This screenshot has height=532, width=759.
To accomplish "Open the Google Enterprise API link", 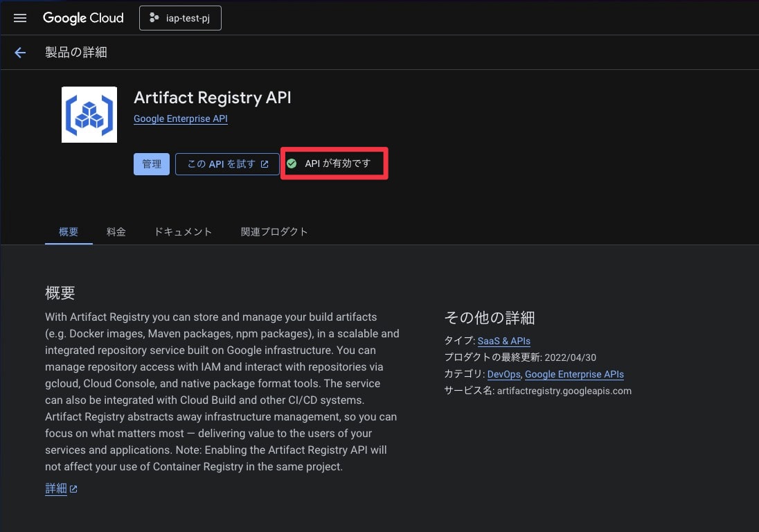I will point(181,118).
